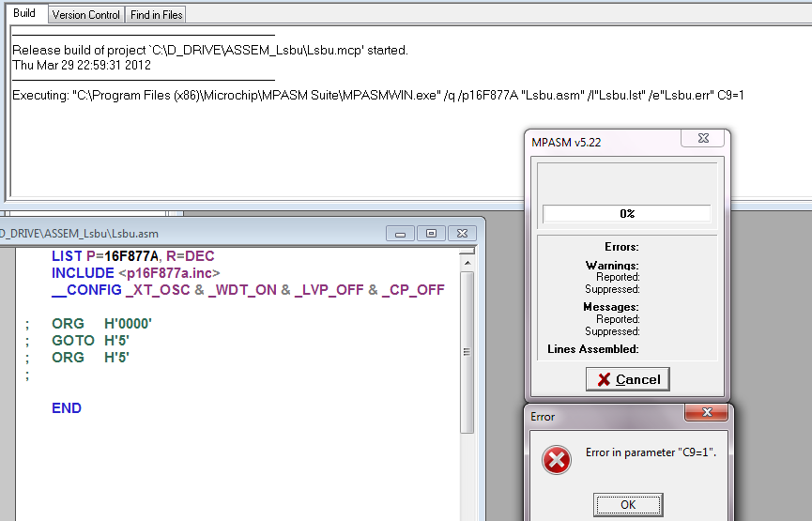Screen dimensions: 812x521
Task: Restore the Lsbu.asm editor window
Action: coord(431,233)
